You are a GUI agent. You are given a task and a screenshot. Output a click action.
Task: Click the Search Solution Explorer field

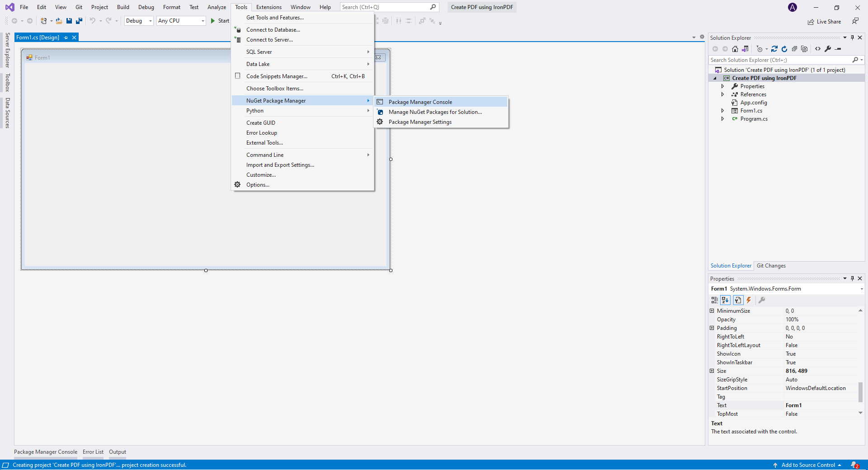click(780, 60)
